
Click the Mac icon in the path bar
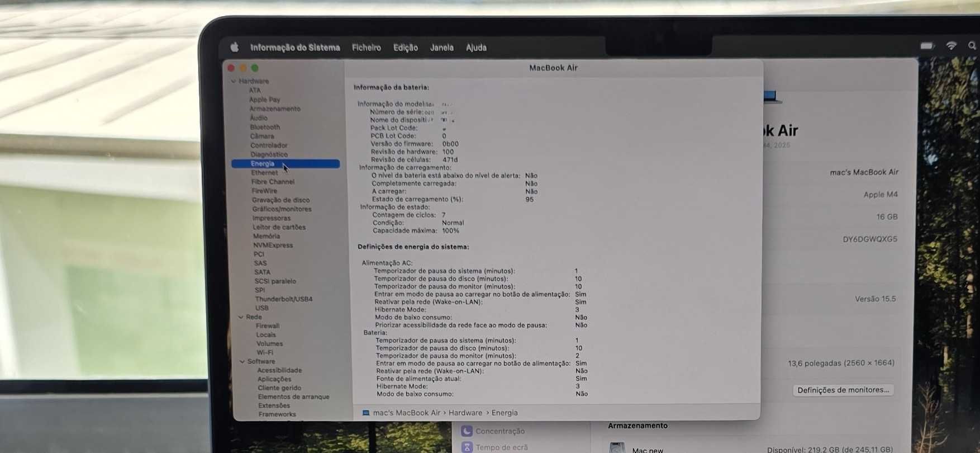point(366,413)
